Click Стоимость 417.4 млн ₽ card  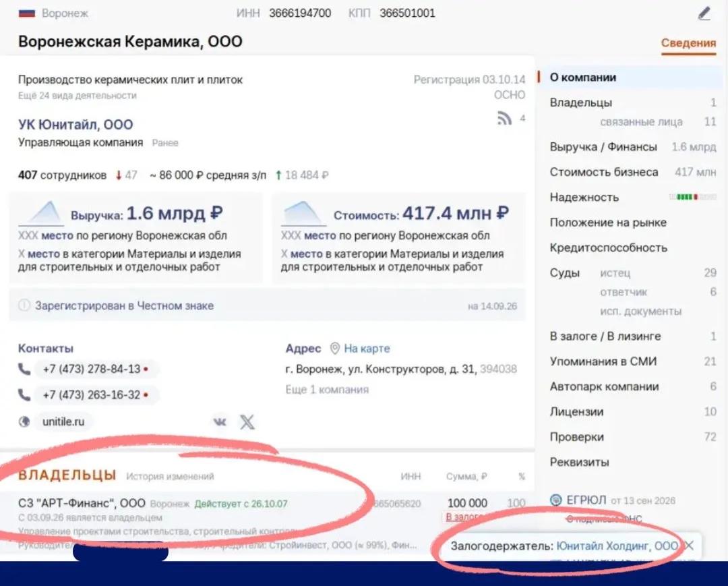tap(398, 238)
